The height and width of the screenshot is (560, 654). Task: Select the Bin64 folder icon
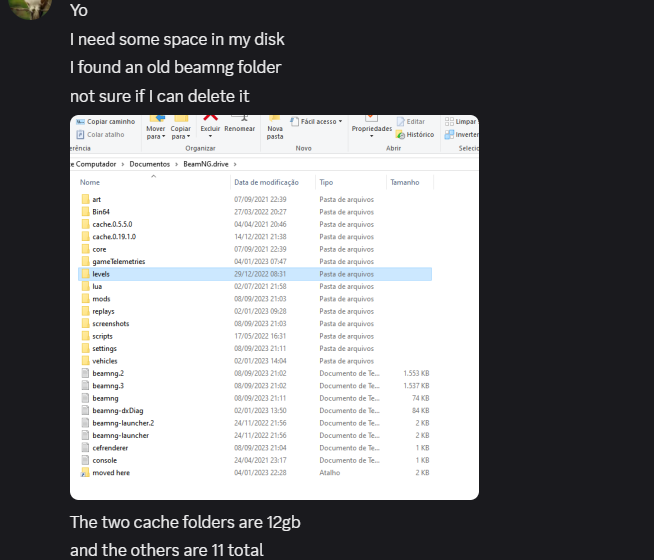click(x=86, y=212)
